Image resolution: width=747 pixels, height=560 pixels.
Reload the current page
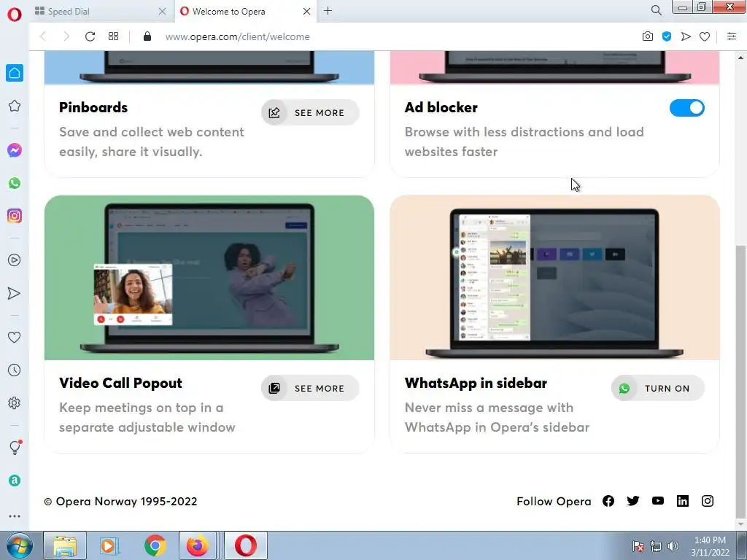tap(90, 36)
